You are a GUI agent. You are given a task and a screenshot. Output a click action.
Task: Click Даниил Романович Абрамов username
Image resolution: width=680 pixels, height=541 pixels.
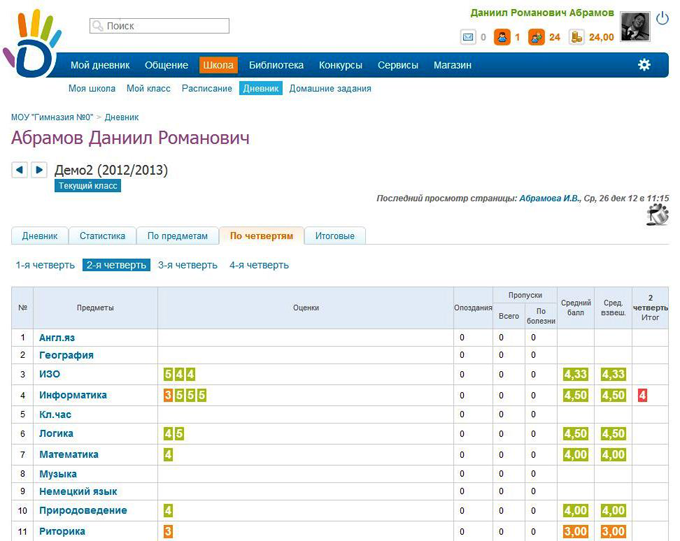pyautogui.click(x=542, y=13)
